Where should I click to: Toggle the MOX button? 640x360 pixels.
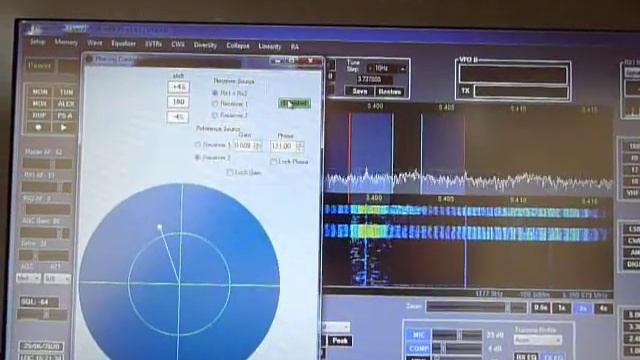(x=40, y=104)
